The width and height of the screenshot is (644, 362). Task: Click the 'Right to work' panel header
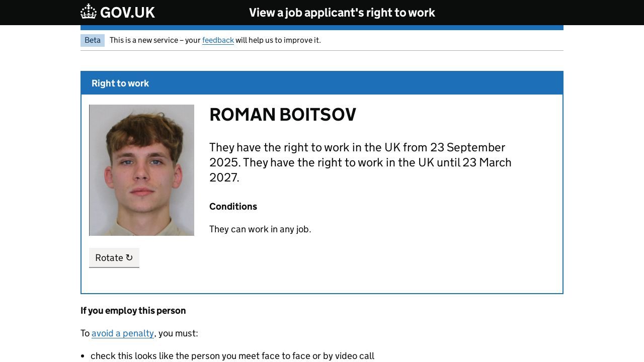click(120, 83)
